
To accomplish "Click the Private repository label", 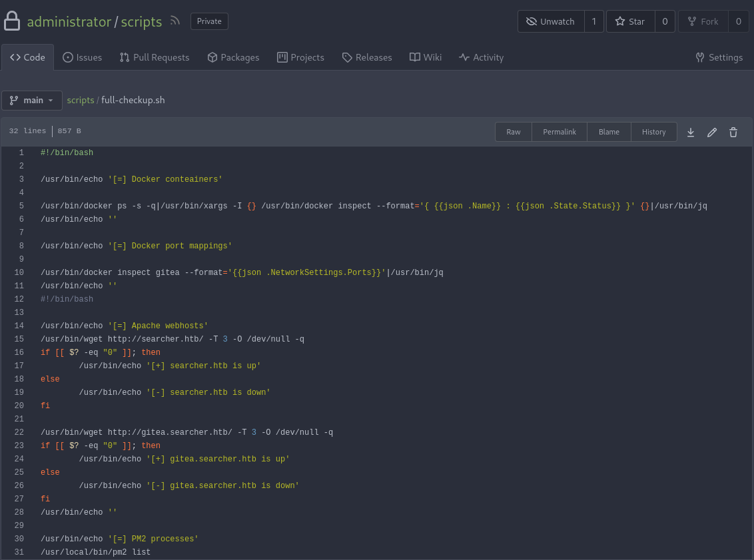I will 209,21.
